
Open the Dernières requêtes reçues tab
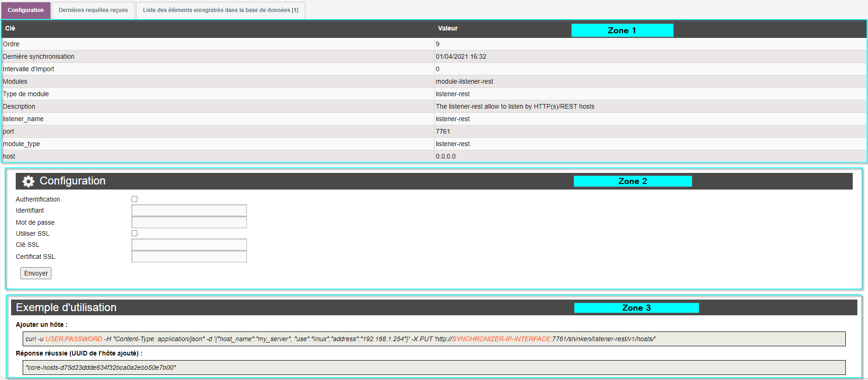point(93,10)
